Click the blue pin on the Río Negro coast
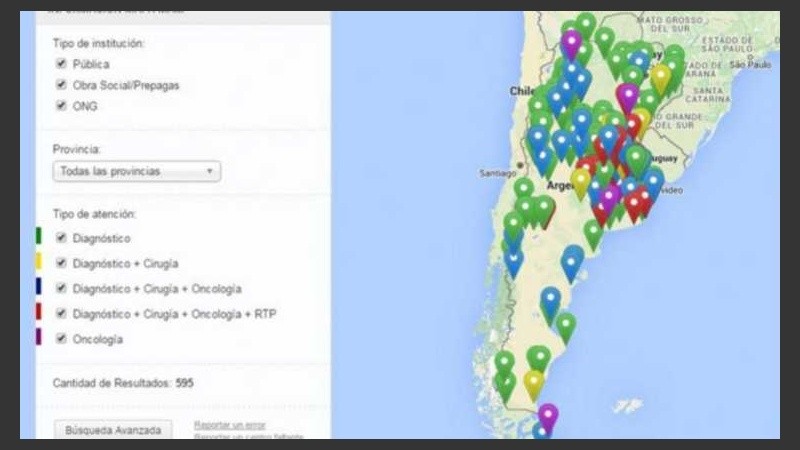The height and width of the screenshot is (450, 800). (x=572, y=262)
